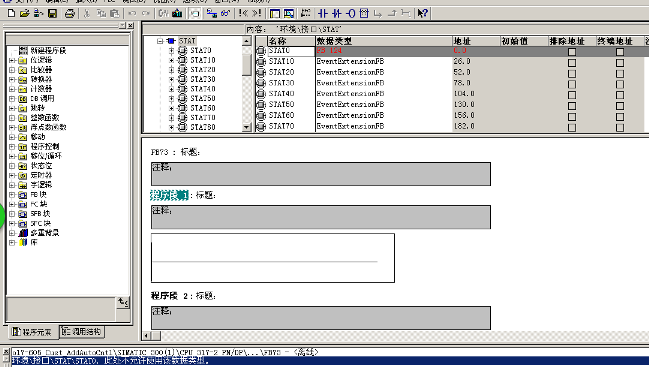
Task: Select STAT50 in the interface tree
Action: (x=203, y=98)
